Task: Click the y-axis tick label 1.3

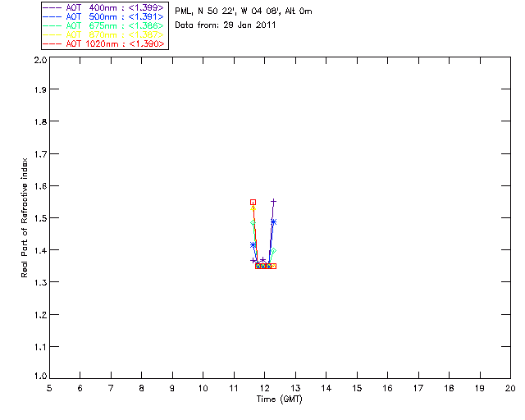Action: point(40,283)
